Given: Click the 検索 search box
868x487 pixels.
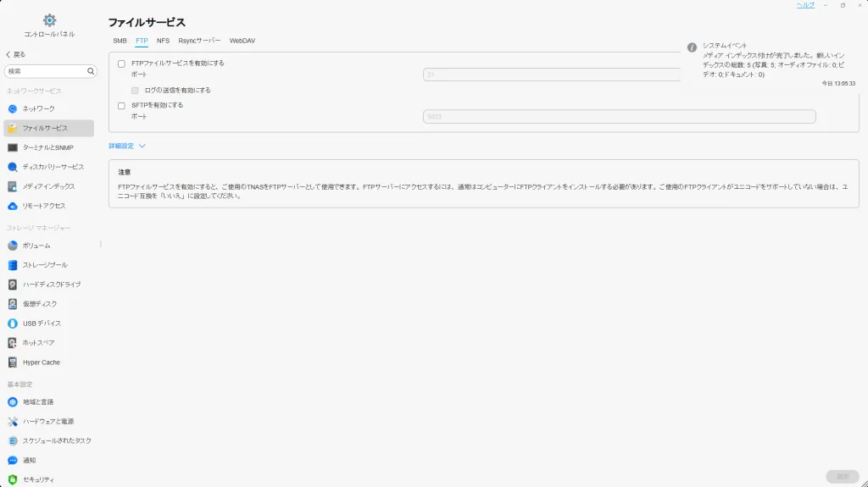Looking at the screenshot, I should (x=50, y=71).
